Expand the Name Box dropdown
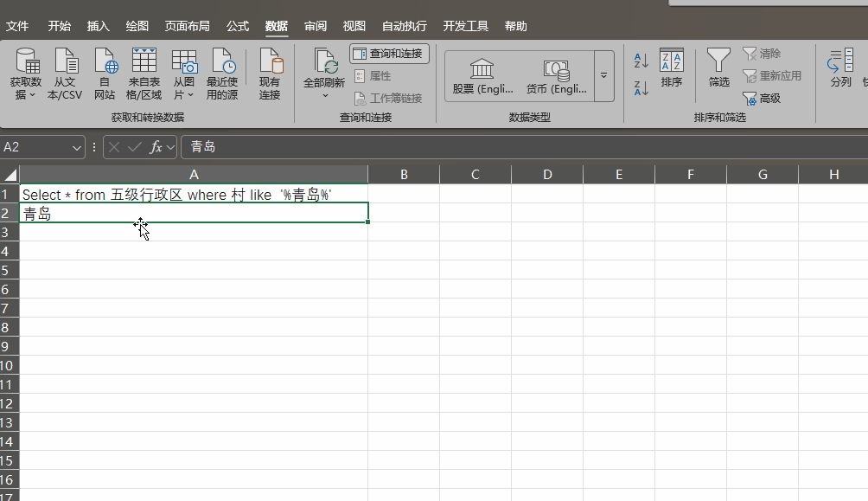This screenshot has height=501, width=868. (76, 147)
